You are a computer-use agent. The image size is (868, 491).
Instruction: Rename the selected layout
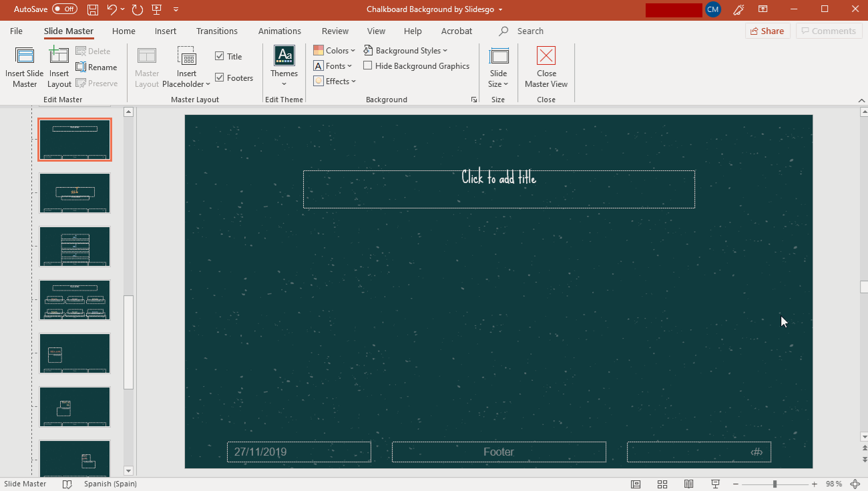96,67
